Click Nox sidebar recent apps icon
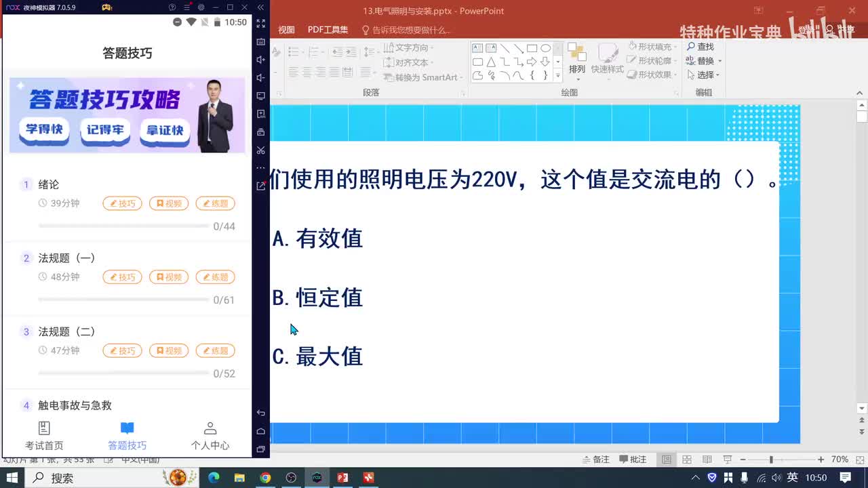 pos(261,449)
